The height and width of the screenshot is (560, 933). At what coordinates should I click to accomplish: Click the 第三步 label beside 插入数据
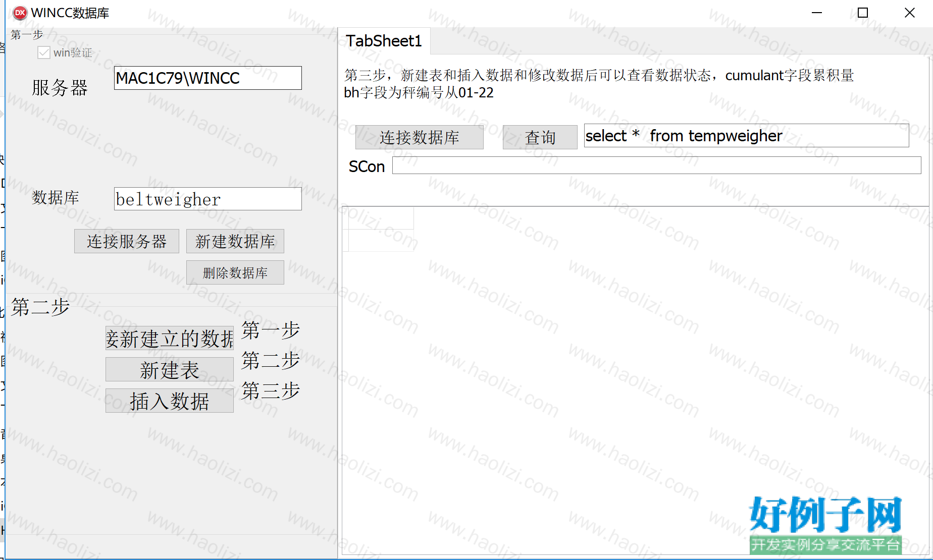click(271, 391)
